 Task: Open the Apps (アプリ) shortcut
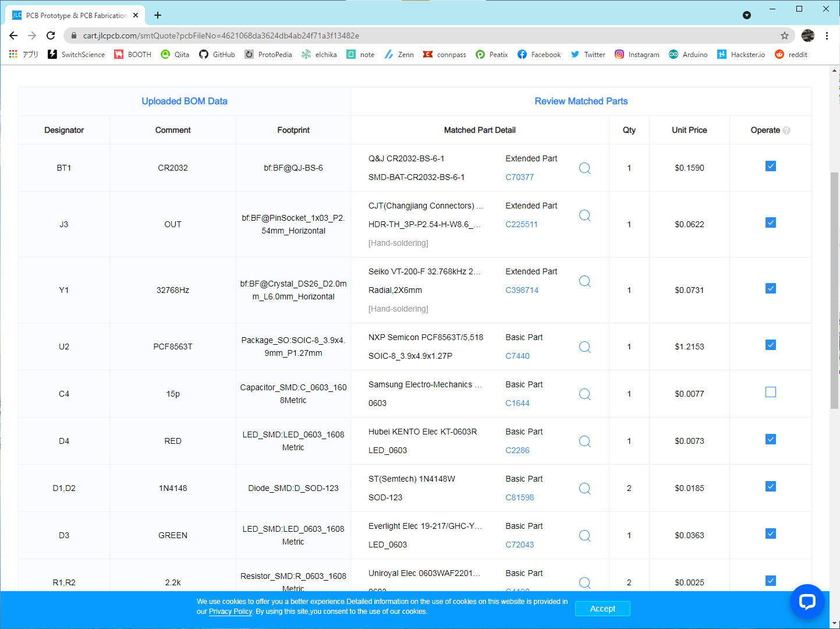coord(24,54)
